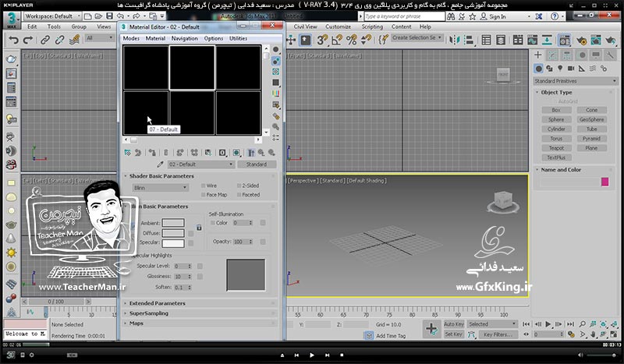This screenshot has height=364, width=624.
Task: Open the Scripting menu
Action: pyautogui.click(x=372, y=27)
